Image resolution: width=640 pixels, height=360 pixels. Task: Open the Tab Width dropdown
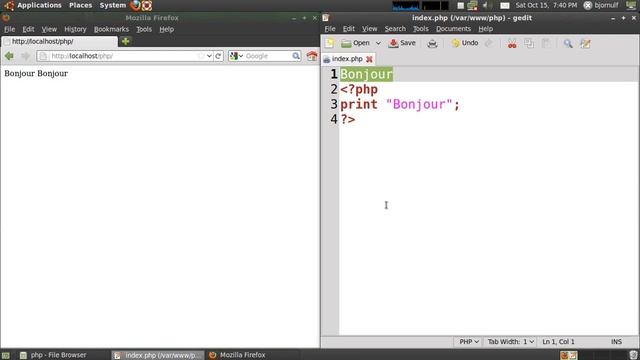511,342
